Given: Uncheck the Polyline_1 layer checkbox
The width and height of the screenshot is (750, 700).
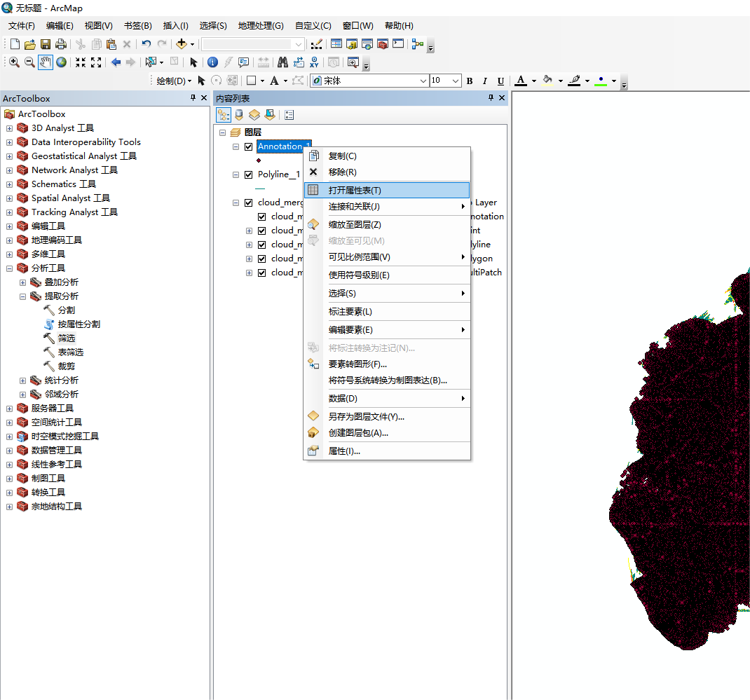Looking at the screenshot, I should [x=249, y=174].
